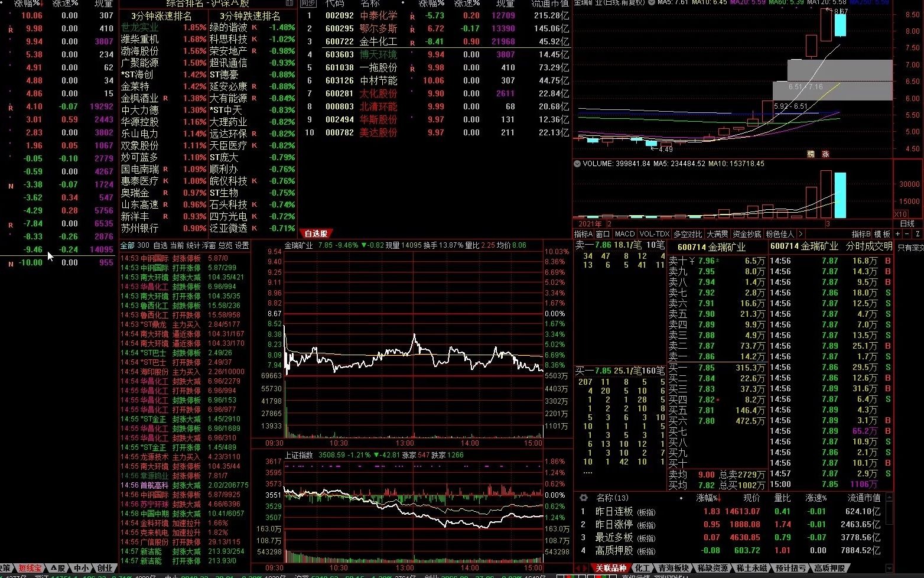The image size is (924, 578).
Task: Select the 自选股 red tab
Action: (316, 233)
